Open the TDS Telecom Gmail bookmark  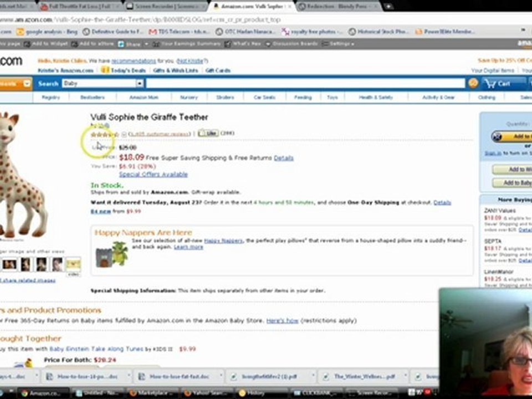coord(181,32)
